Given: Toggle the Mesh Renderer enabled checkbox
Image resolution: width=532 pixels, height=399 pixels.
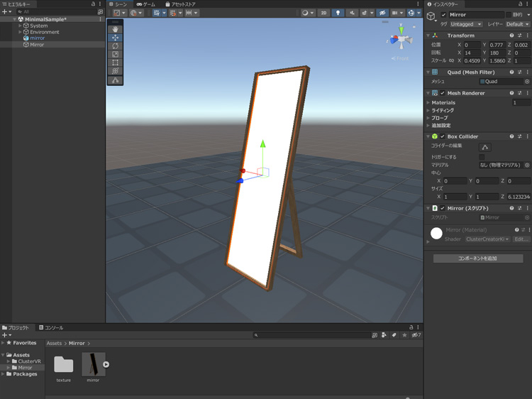Looking at the screenshot, I should [443, 93].
